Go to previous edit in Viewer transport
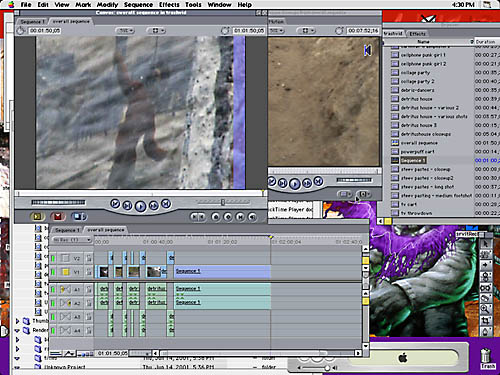 pyautogui.click(x=272, y=181)
